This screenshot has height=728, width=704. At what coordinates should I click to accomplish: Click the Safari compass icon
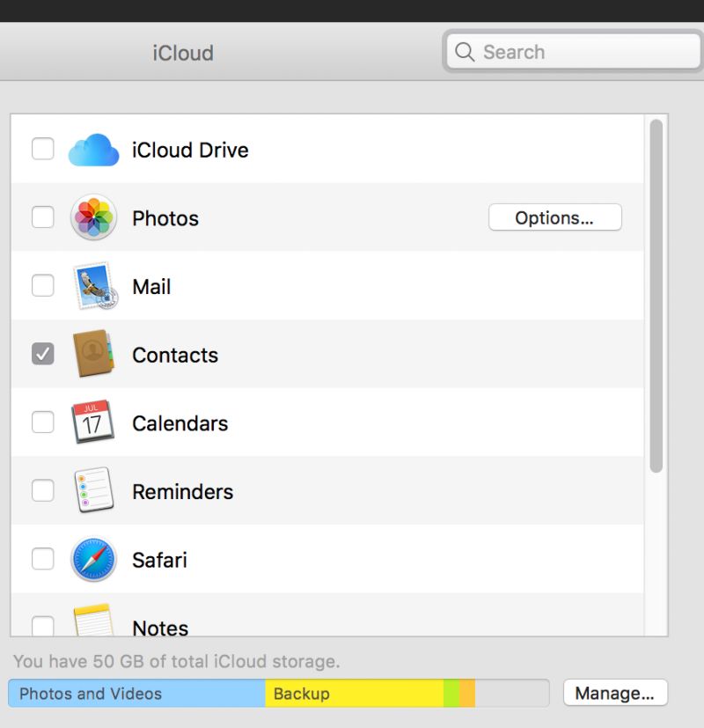point(93,559)
